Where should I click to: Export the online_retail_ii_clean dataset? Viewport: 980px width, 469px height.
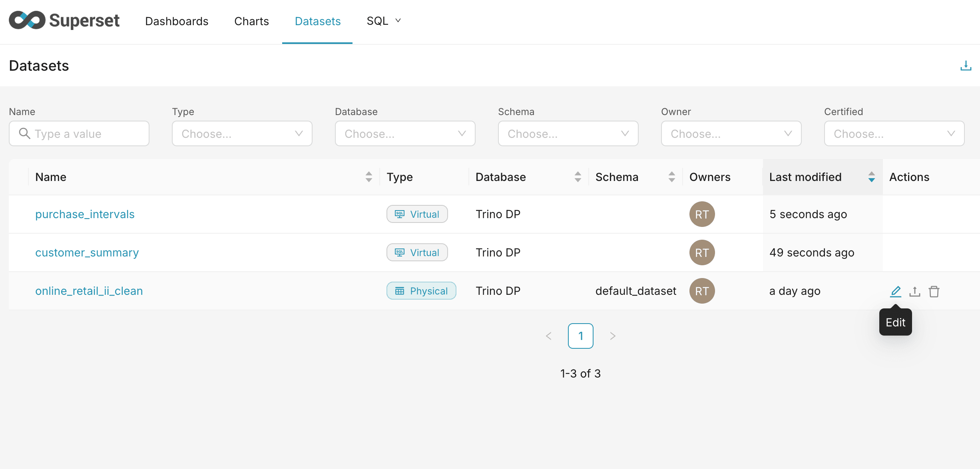tap(914, 291)
